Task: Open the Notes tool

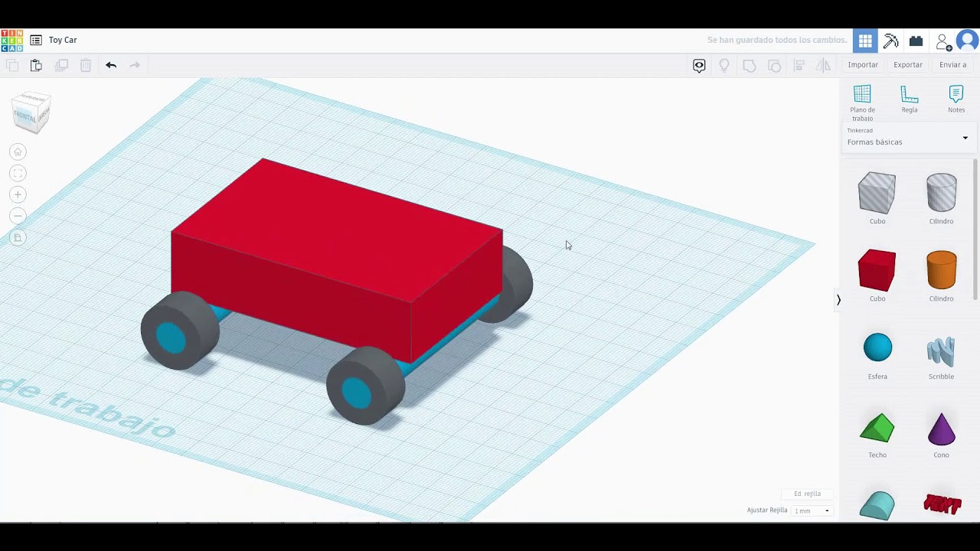Action: (956, 99)
